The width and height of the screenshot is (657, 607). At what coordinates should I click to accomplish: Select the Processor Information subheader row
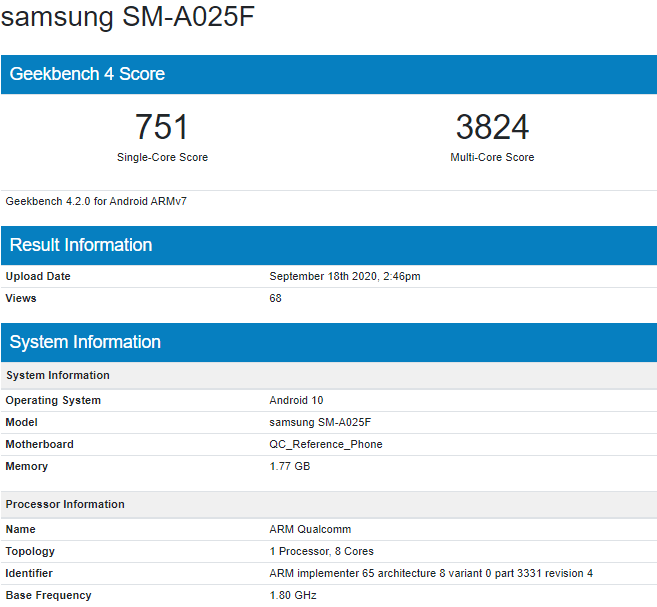click(x=65, y=504)
